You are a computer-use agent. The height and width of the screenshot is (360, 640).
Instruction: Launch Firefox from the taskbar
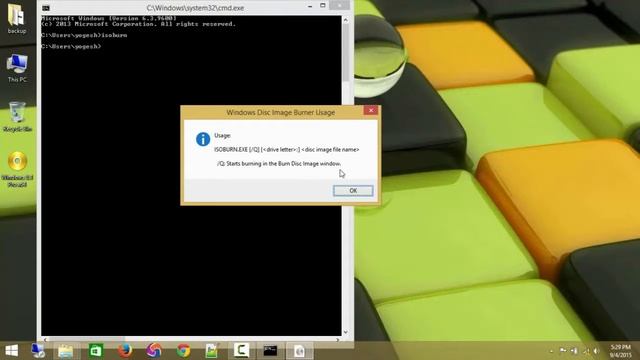125,351
